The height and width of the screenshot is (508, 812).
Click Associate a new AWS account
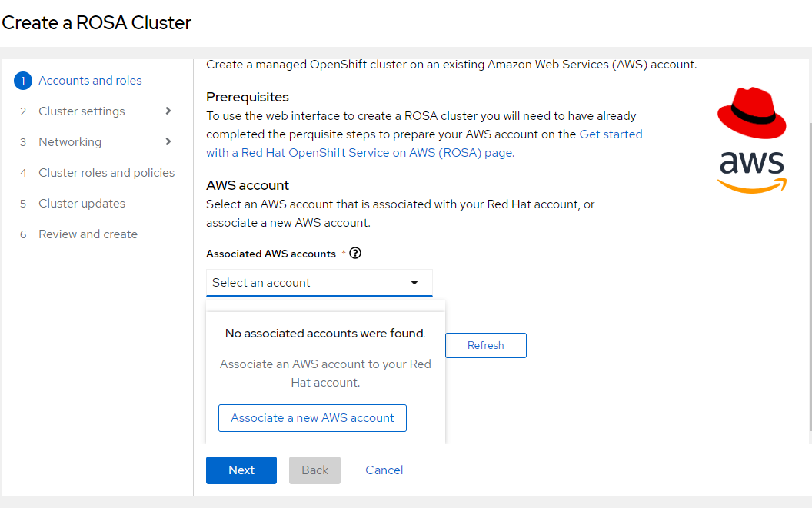(312, 418)
